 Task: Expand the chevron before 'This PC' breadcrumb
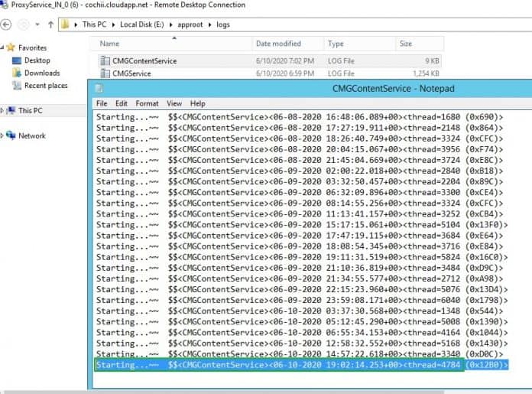76,24
